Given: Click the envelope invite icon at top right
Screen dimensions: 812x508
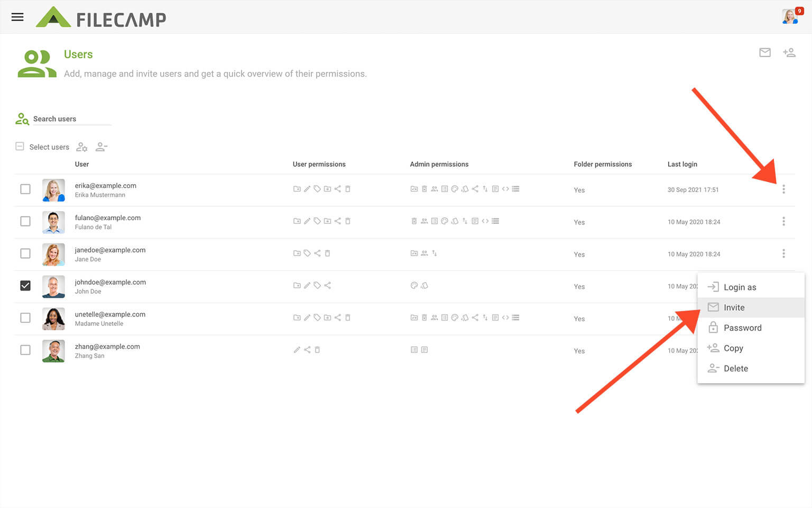Looking at the screenshot, I should (764, 52).
